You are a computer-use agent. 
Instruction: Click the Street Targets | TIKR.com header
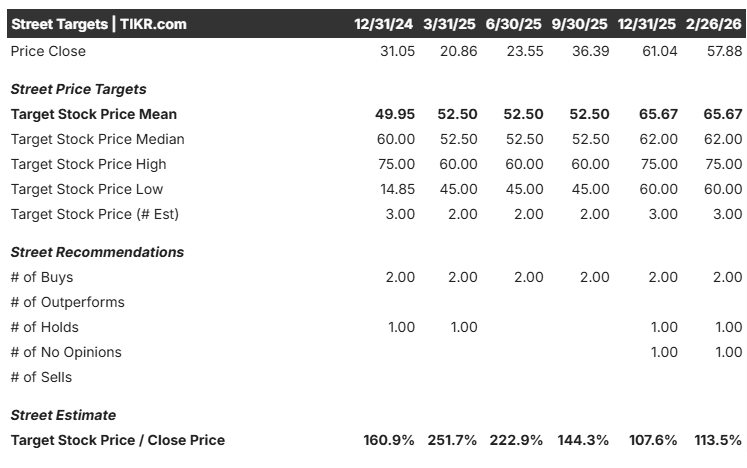click(x=98, y=24)
